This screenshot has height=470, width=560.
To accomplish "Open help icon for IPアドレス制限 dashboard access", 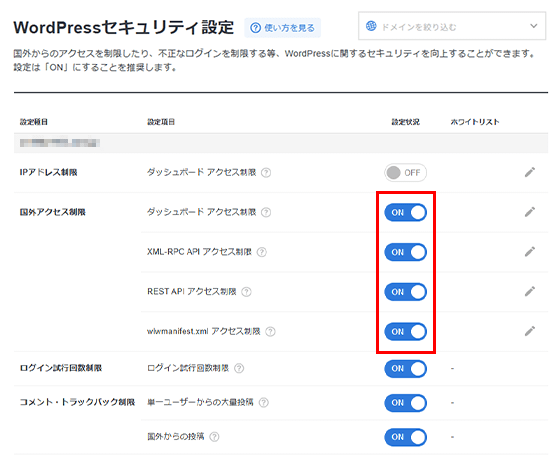I will (x=266, y=173).
